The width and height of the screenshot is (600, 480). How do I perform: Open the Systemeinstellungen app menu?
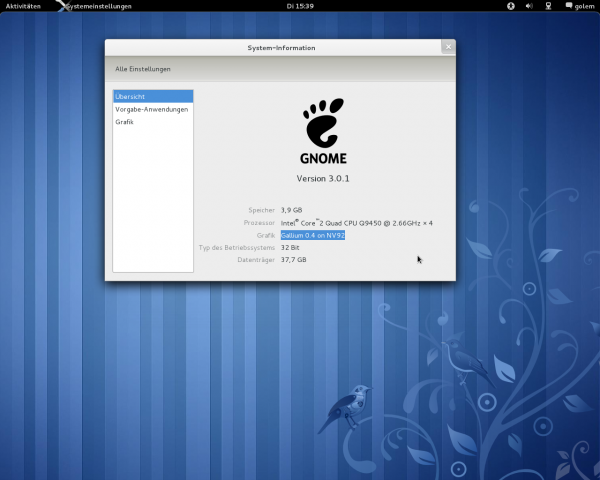(x=95, y=6)
